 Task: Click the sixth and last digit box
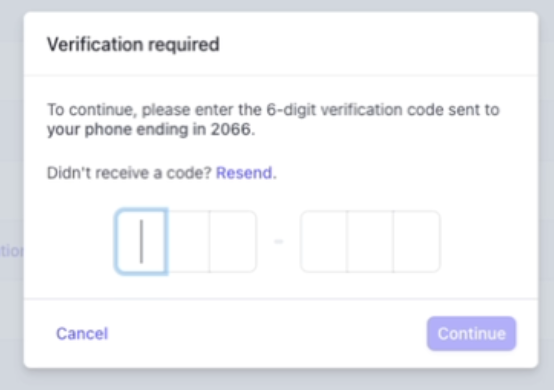tap(417, 241)
